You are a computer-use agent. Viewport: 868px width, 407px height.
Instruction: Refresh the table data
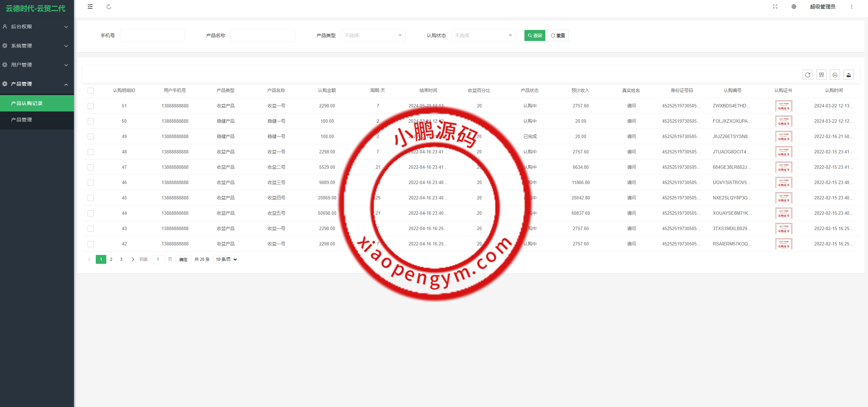807,75
